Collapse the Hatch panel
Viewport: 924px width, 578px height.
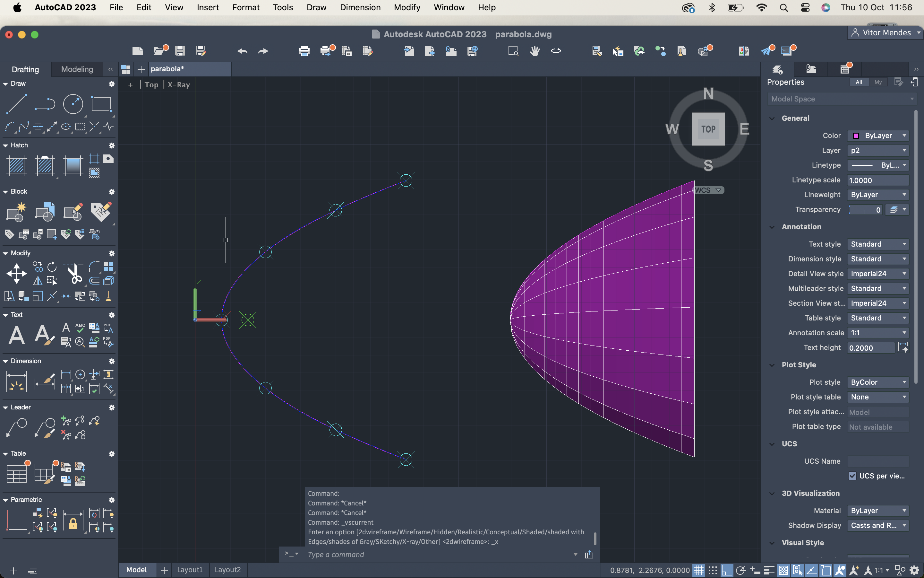click(5, 145)
